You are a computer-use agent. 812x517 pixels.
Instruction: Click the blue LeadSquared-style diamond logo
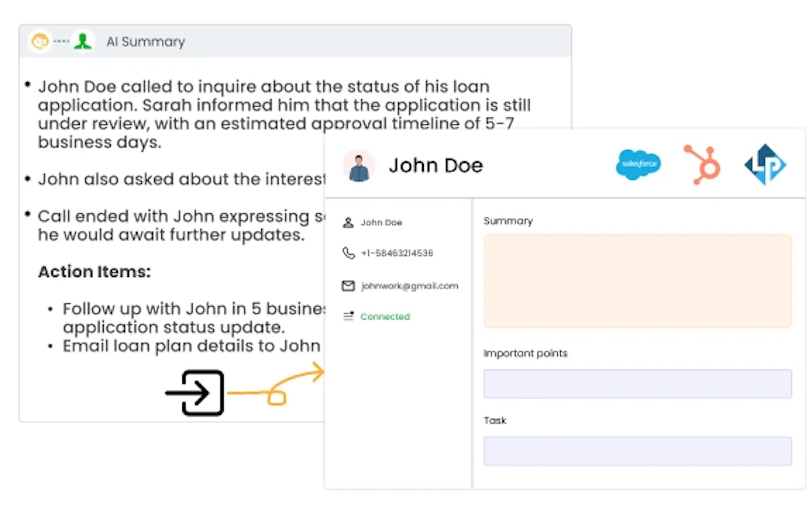[765, 164]
